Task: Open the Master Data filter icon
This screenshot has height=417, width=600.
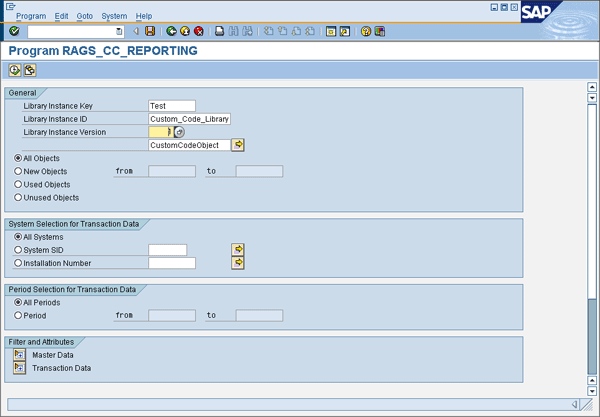Action: pos(18,355)
